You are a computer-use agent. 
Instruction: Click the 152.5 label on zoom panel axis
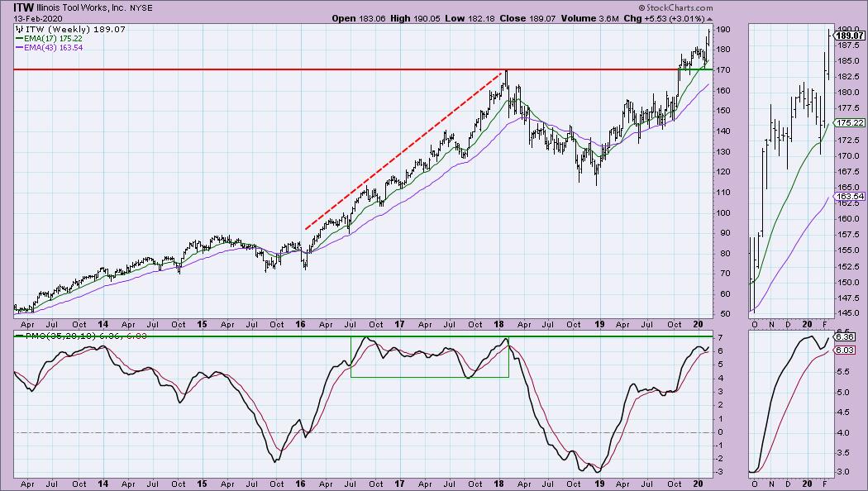tap(849, 267)
